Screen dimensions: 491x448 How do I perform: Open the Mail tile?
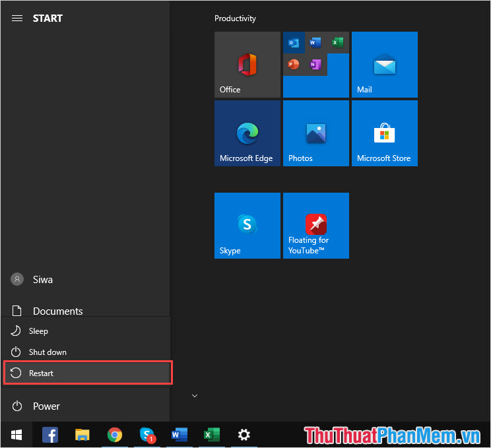coord(385,65)
